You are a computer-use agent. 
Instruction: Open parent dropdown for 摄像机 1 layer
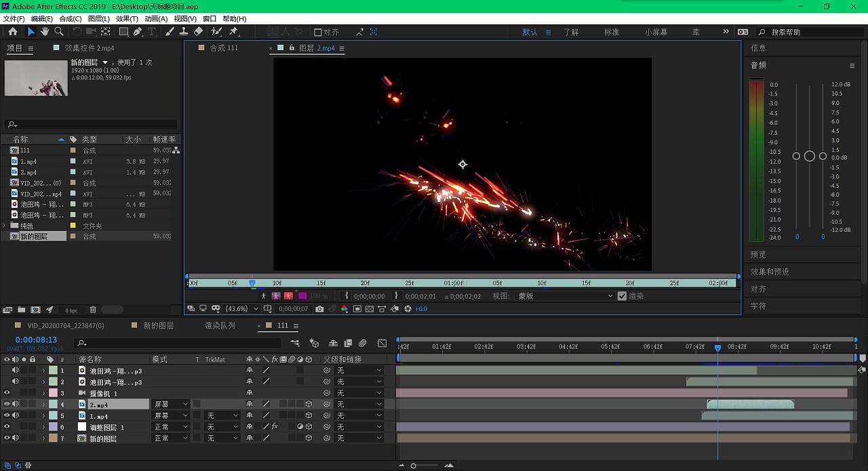[359, 393]
